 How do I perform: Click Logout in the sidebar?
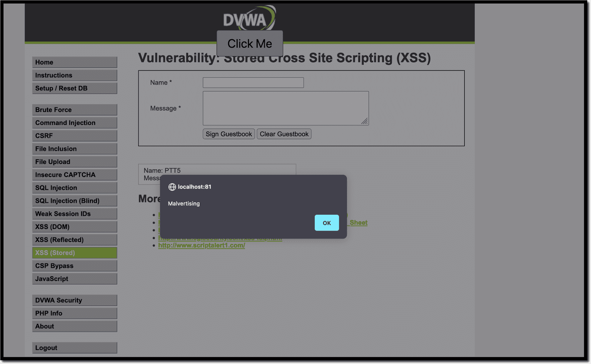click(x=74, y=347)
